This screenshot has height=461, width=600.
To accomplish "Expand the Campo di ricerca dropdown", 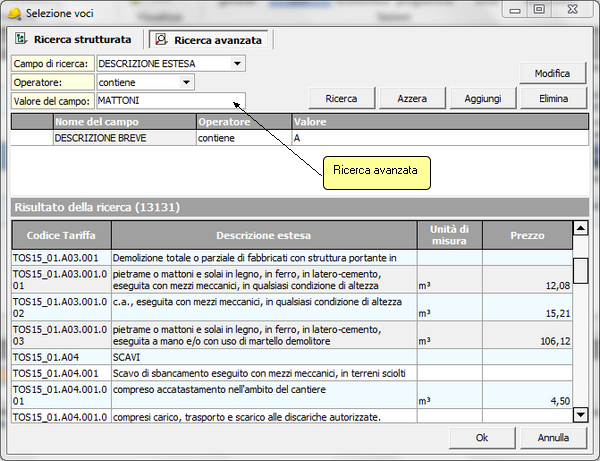I will (x=236, y=64).
